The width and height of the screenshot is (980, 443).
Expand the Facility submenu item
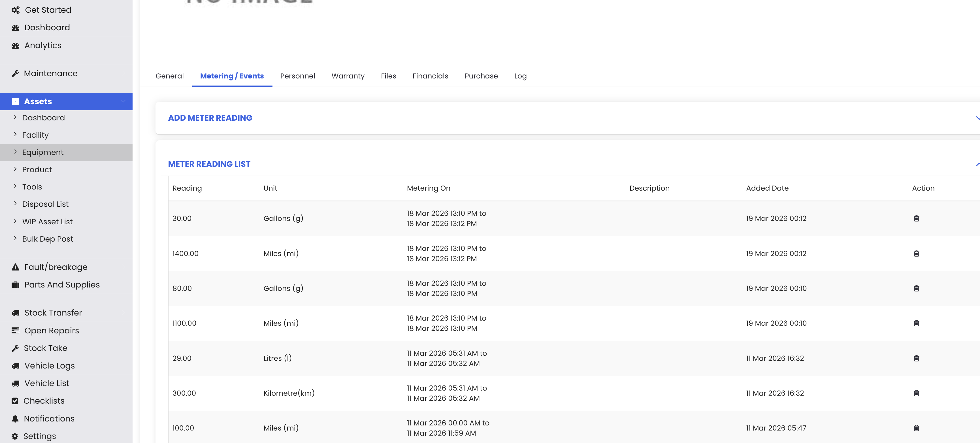[35, 135]
